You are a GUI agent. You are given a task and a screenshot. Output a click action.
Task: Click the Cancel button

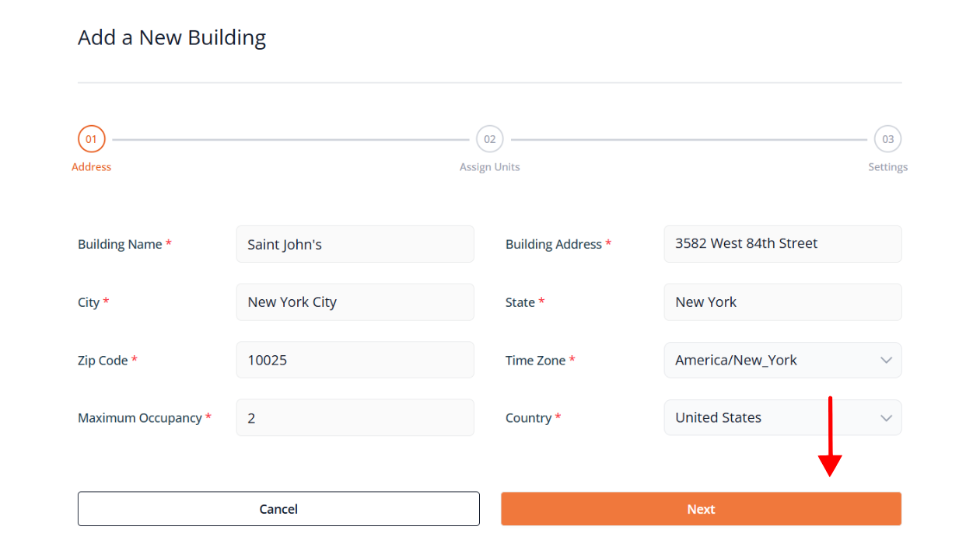278,509
